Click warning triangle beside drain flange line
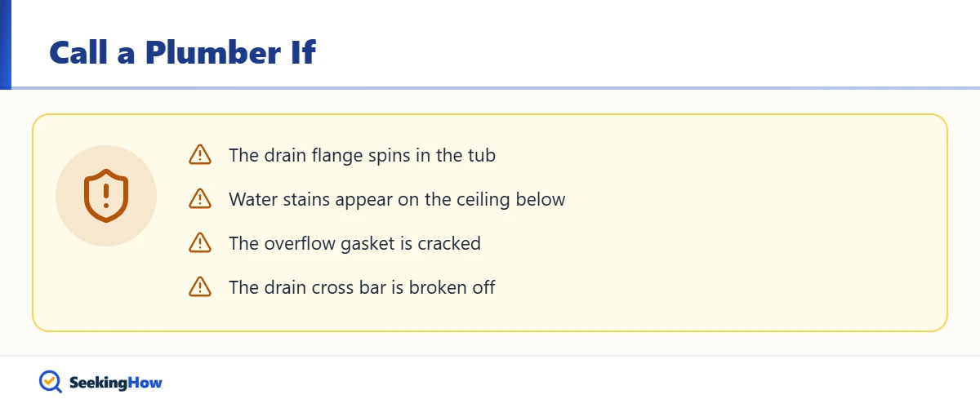Screen dimensions: 980x408 click(200, 154)
